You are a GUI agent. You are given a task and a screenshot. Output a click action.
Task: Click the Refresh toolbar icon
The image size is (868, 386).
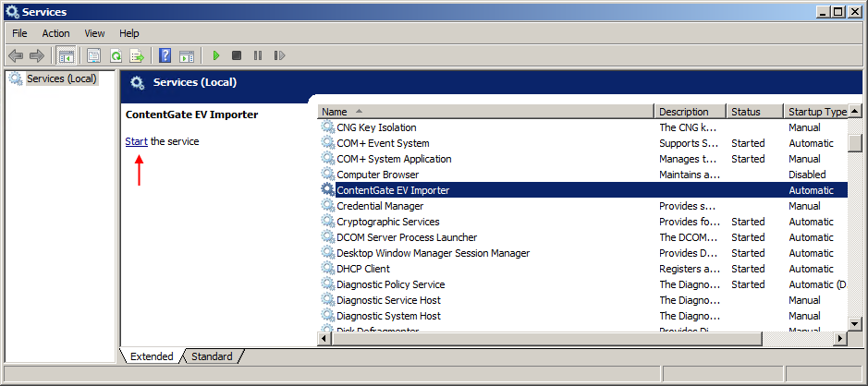pyautogui.click(x=116, y=56)
